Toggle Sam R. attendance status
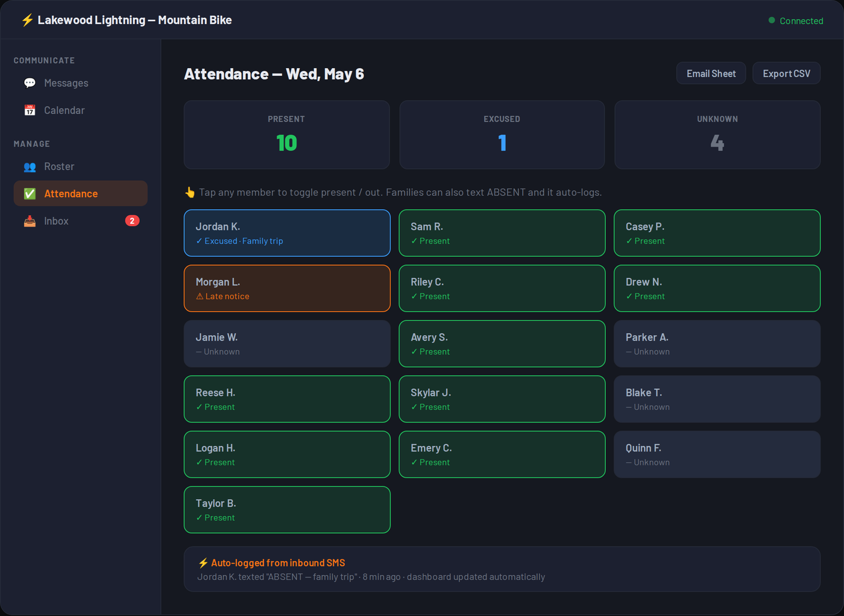 coord(502,233)
